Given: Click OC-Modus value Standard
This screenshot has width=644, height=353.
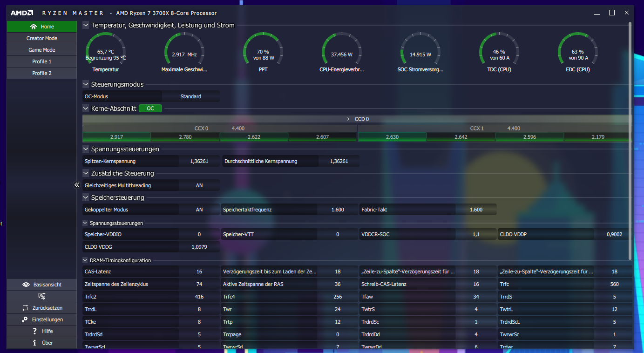Looking at the screenshot, I should point(191,96).
